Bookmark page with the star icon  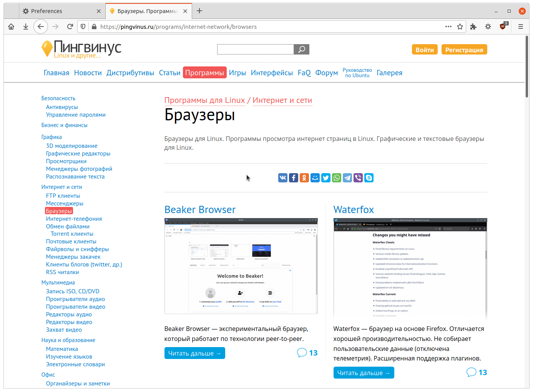[460, 26]
